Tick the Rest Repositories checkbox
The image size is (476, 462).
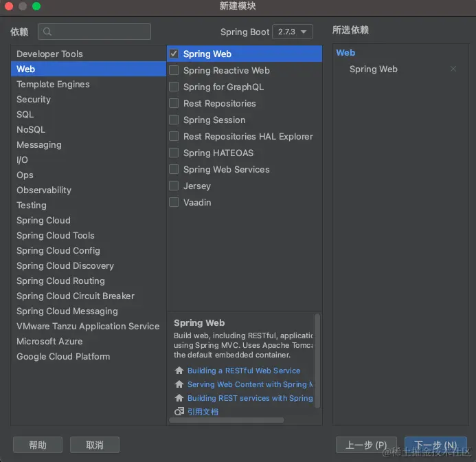point(174,103)
